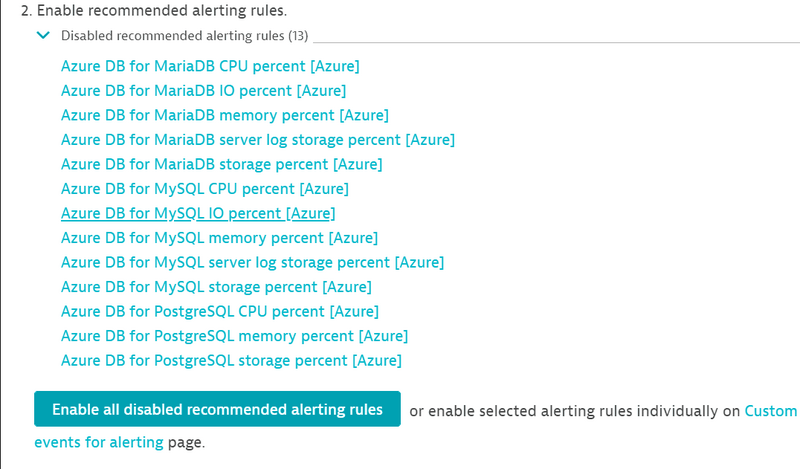Click underlined Azure DB for MySQL IO percent
Image resolution: width=800 pixels, height=469 pixels.
pyautogui.click(x=198, y=213)
